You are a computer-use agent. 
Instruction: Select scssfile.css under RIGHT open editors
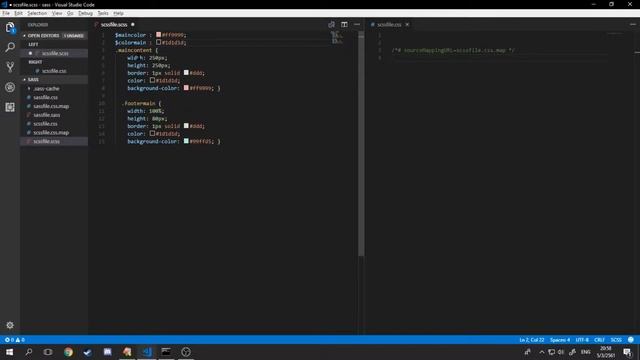[x=54, y=71]
